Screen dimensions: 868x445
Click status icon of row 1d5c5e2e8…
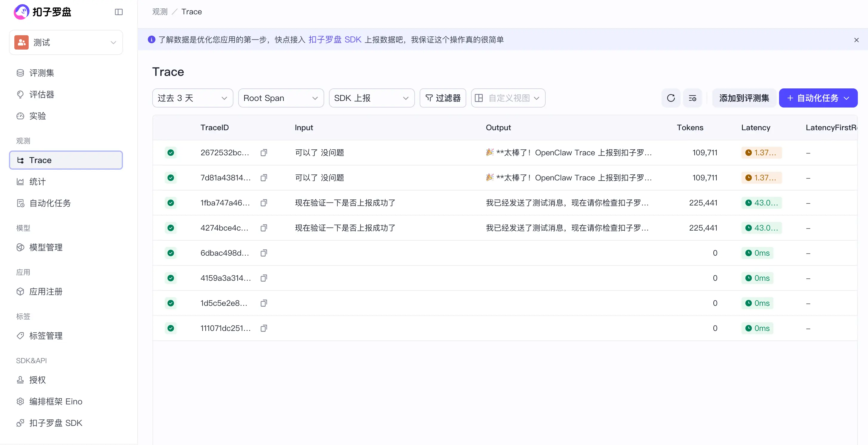[171, 303]
